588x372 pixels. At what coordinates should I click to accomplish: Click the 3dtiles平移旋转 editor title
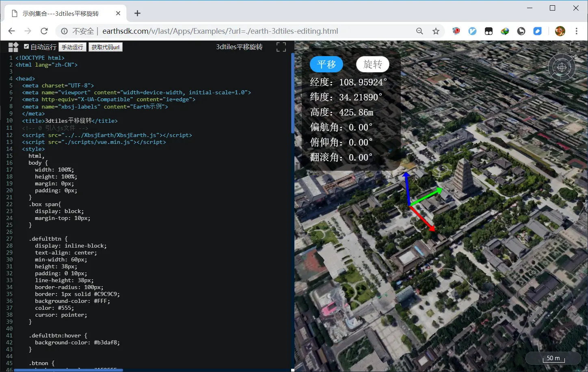[239, 47]
